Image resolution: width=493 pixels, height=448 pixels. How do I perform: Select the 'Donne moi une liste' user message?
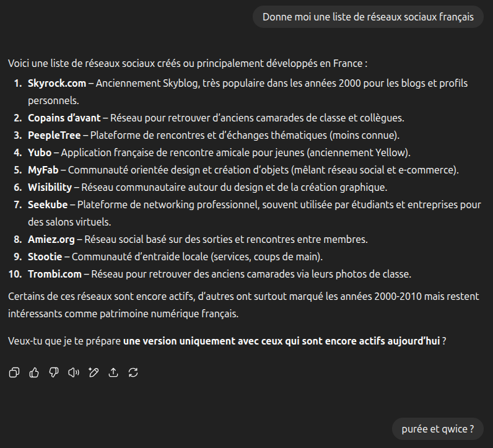368,17
